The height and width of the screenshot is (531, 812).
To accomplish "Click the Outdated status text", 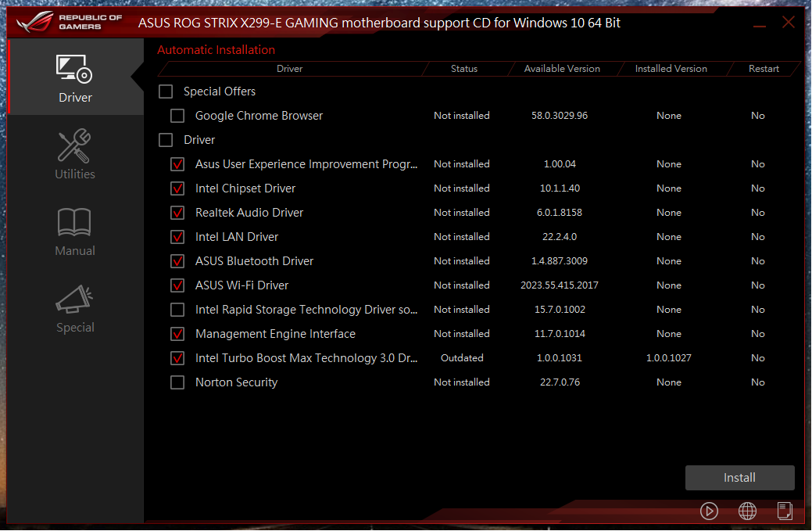I will pos(462,358).
